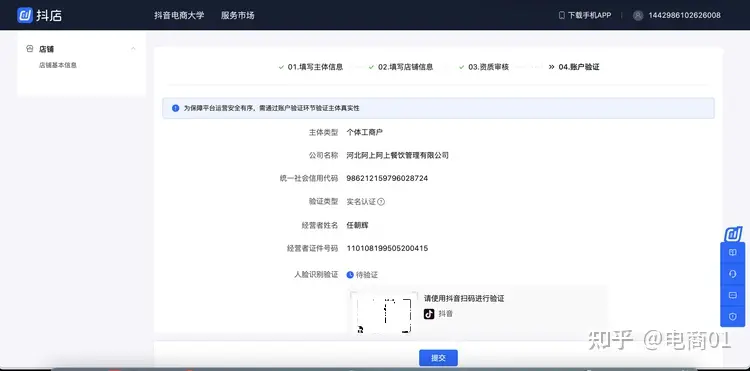Go to step 02.填写店铺信息
The image size is (750, 371).
[x=406, y=67]
